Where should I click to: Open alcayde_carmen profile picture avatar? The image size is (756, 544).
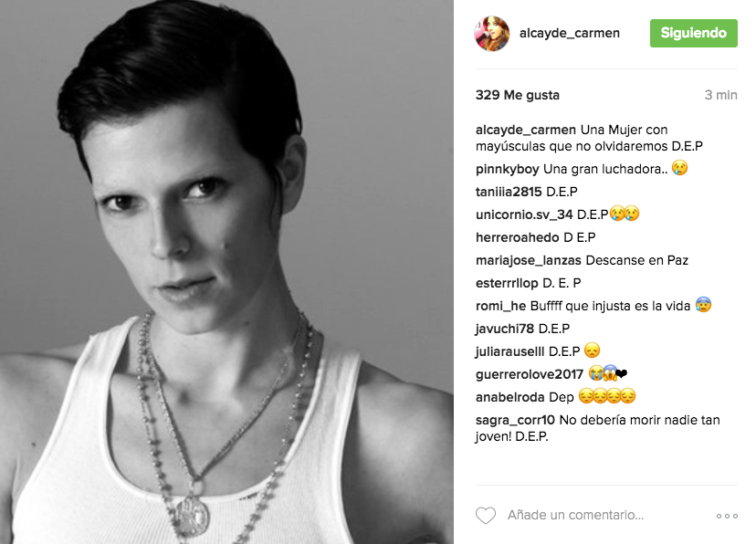(492, 33)
